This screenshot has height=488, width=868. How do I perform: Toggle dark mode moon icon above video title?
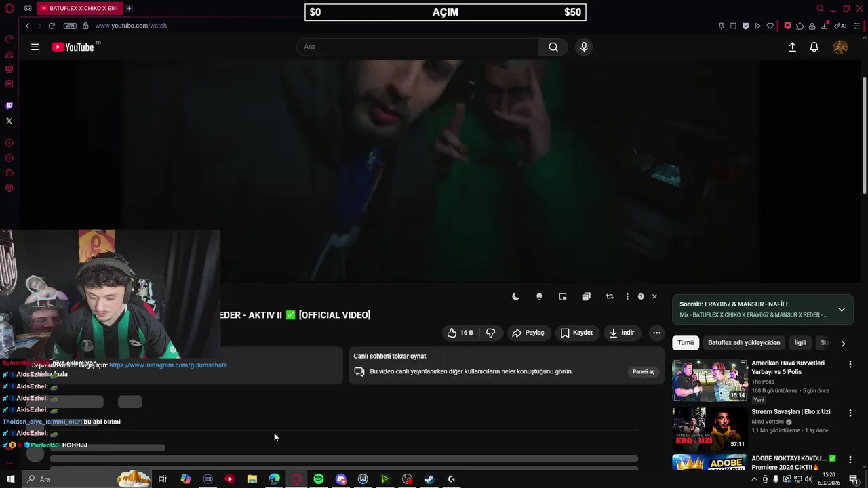click(515, 296)
